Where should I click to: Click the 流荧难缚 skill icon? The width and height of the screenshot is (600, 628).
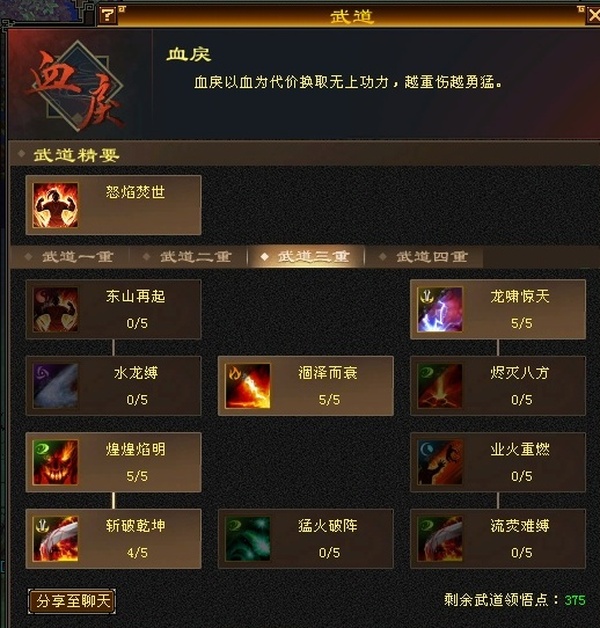point(440,539)
